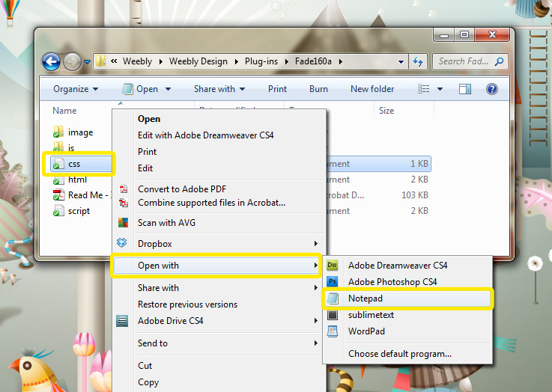This screenshot has height=392, width=552.
Task: Click the New folder button
Action: pyautogui.click(x=371, y=89)
